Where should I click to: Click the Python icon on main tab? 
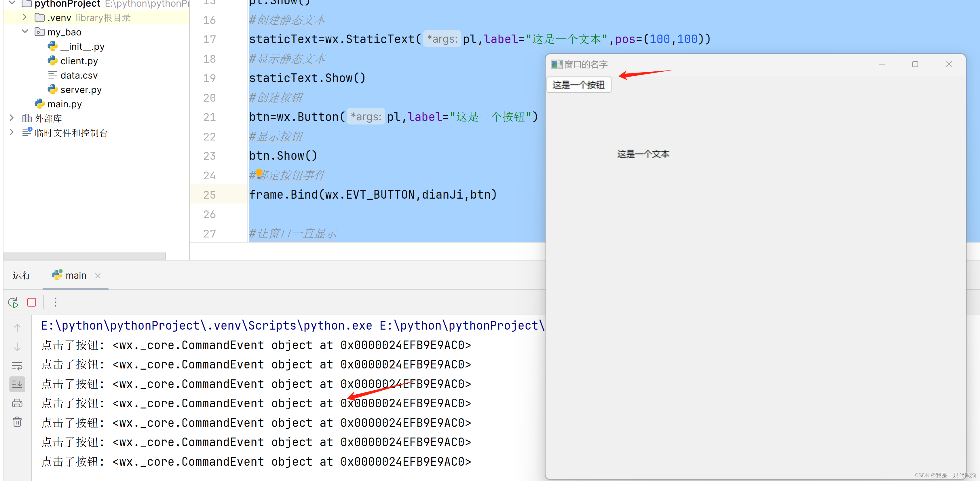pos(57,275)
